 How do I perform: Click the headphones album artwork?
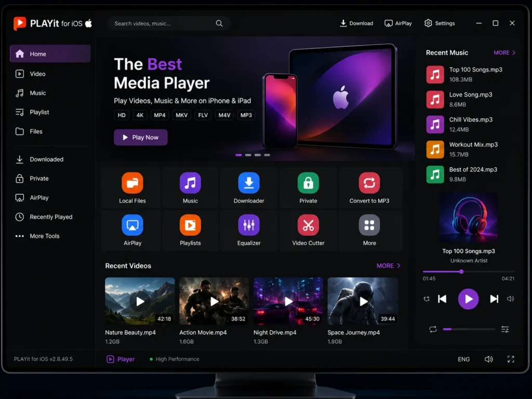(469, 218)
